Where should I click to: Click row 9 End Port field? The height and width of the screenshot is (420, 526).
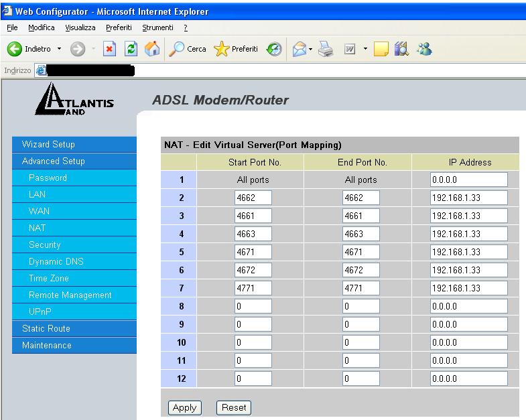[361, 324]
